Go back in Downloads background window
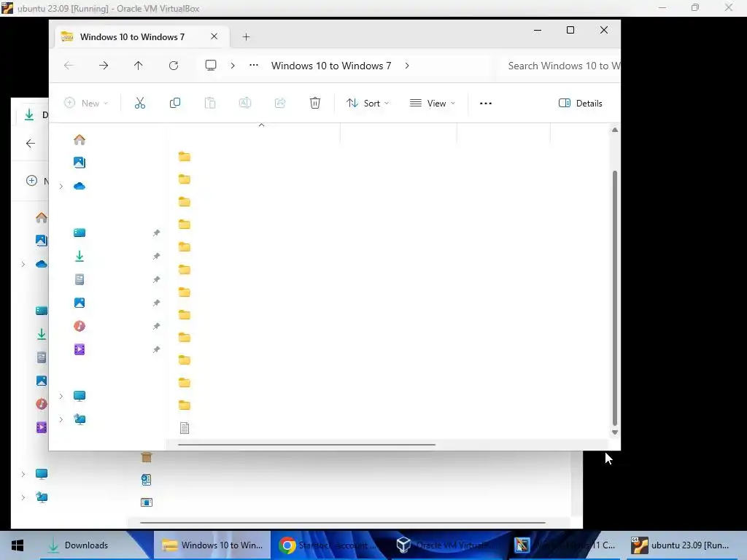 pos(31,144)
